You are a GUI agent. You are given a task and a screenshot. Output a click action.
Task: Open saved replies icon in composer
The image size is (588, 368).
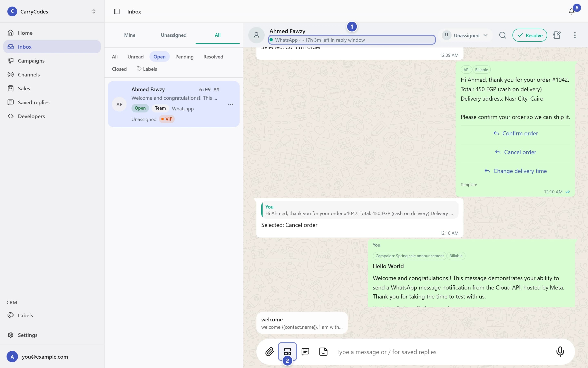pyautogui.click(x=305, y=352)
